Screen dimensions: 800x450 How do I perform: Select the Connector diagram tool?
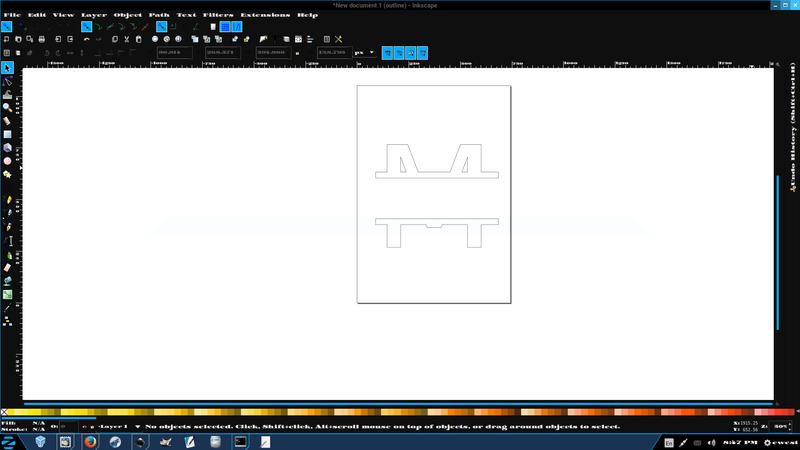click(7, 321)
